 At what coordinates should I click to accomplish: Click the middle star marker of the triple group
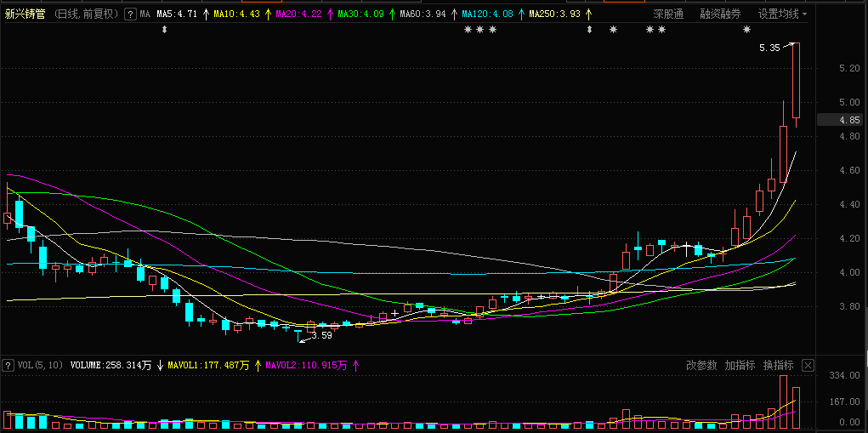(x=480, y=29)
